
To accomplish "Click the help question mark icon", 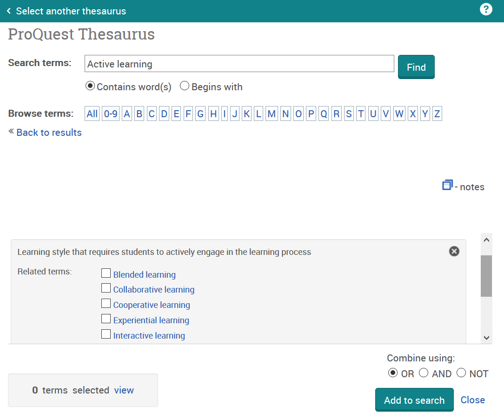I will coord(486,9).
